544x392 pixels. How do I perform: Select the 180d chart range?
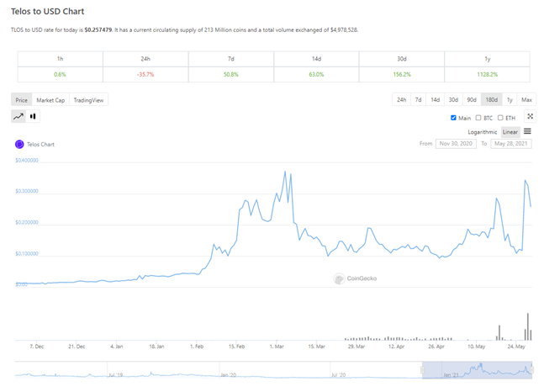492,99
